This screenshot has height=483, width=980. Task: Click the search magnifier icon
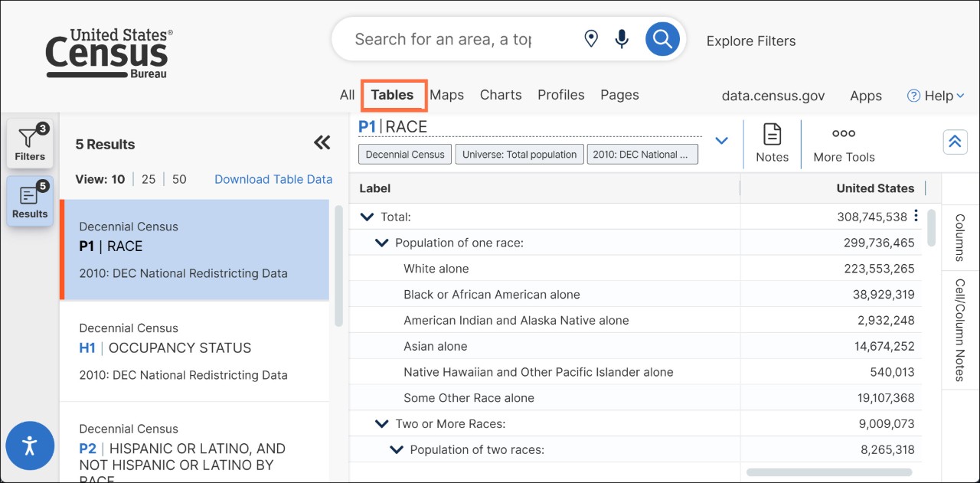[x=661, y=38]
